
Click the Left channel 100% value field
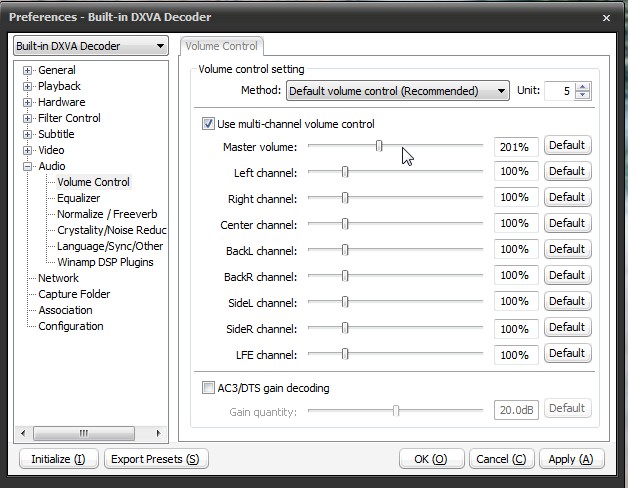point(516,172)
